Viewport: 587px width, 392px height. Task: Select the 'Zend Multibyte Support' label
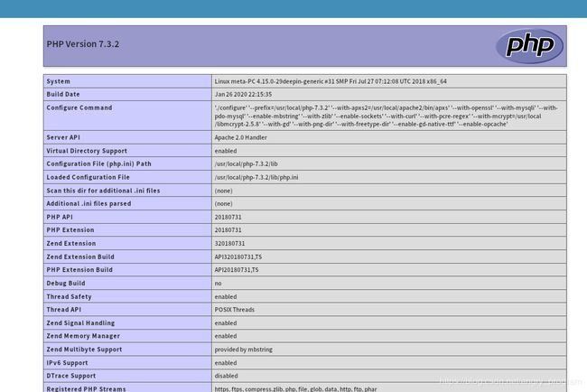[x=84, y=350]
